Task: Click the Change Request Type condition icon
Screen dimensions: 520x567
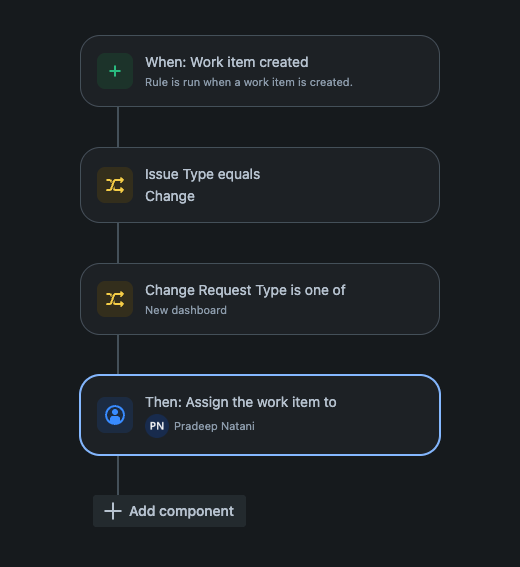Action: click(x=115, y=299)
